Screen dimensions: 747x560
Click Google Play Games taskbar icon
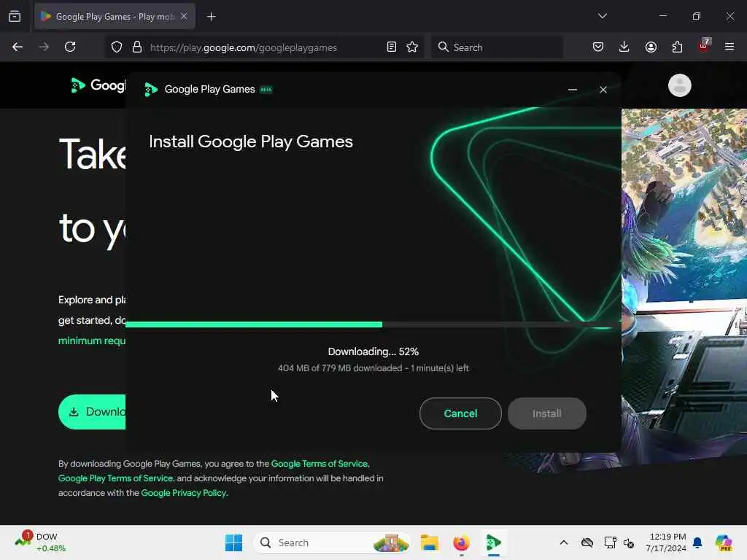coord(493,542)
